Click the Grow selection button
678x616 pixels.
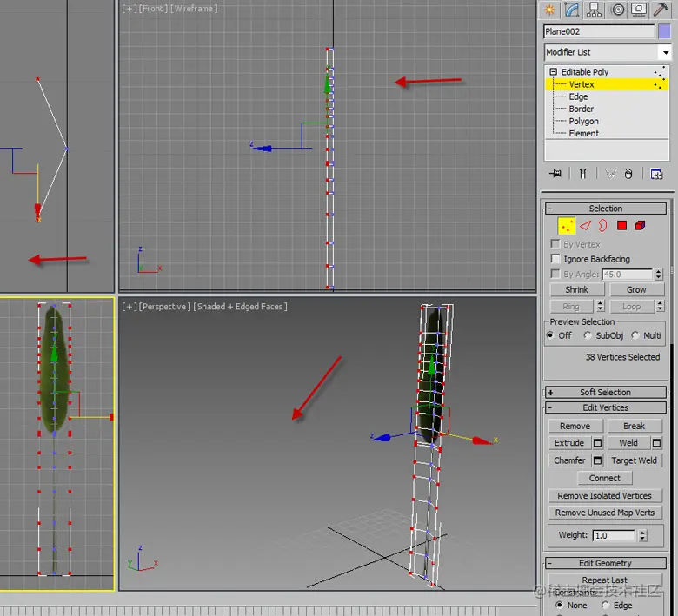coord(636,289)
